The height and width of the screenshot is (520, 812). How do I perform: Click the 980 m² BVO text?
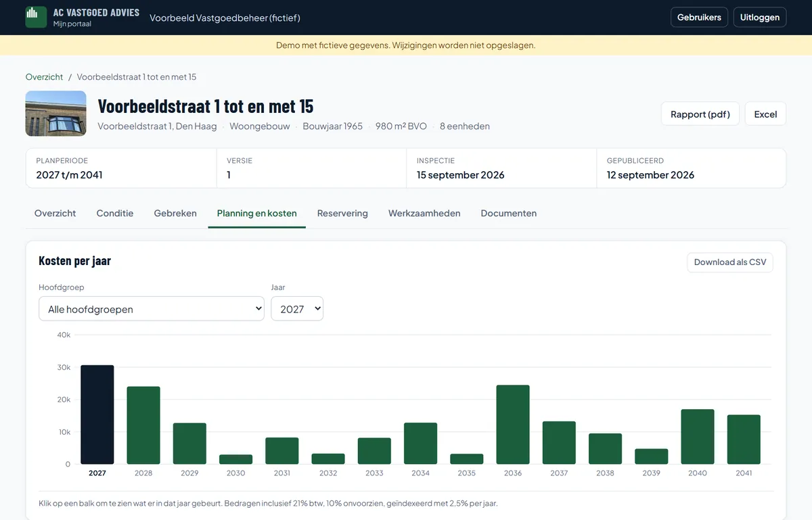[401, 126]
